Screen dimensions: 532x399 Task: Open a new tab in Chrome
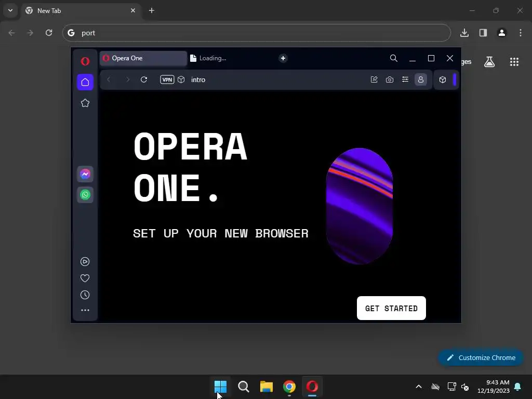tap(152, 10)
